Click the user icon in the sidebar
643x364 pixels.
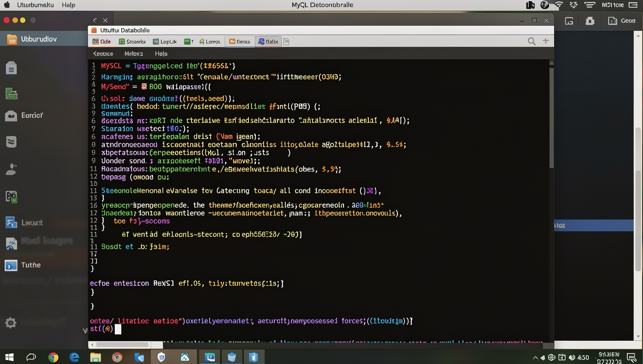(x=11, y=169)
